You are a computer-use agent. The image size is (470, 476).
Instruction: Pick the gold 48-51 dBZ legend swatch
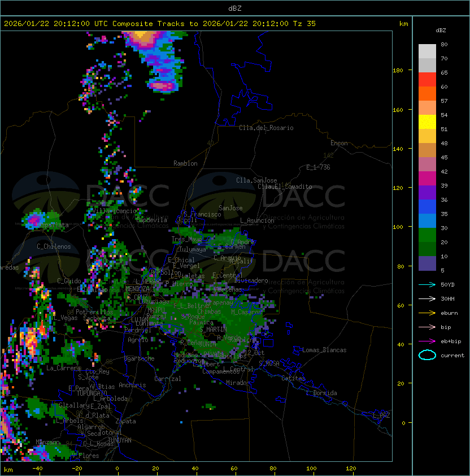(x=427, y=136)
